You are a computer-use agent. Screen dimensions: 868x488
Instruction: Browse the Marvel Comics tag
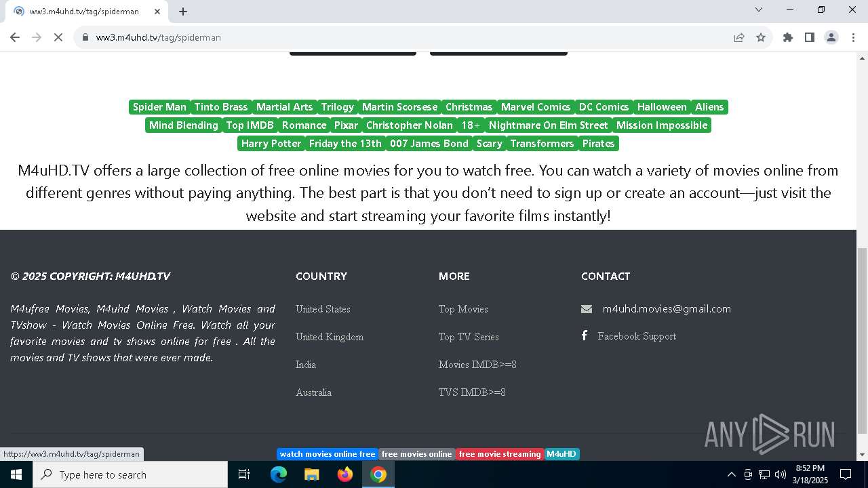[x=536, y=107]
